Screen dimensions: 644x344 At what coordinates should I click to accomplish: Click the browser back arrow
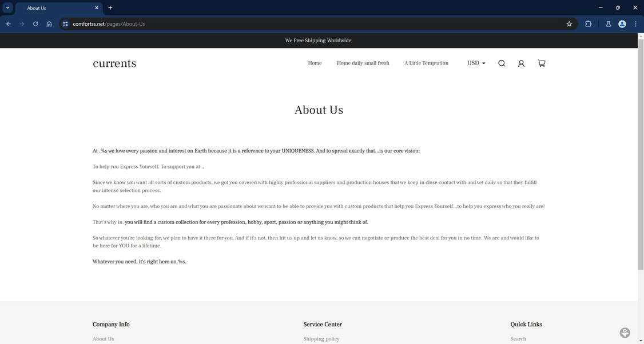(x=8, y=24)
